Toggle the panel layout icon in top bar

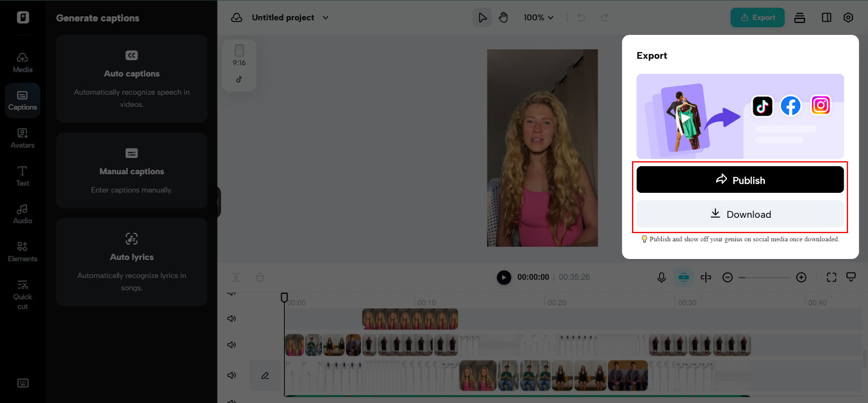click(826, 17)
